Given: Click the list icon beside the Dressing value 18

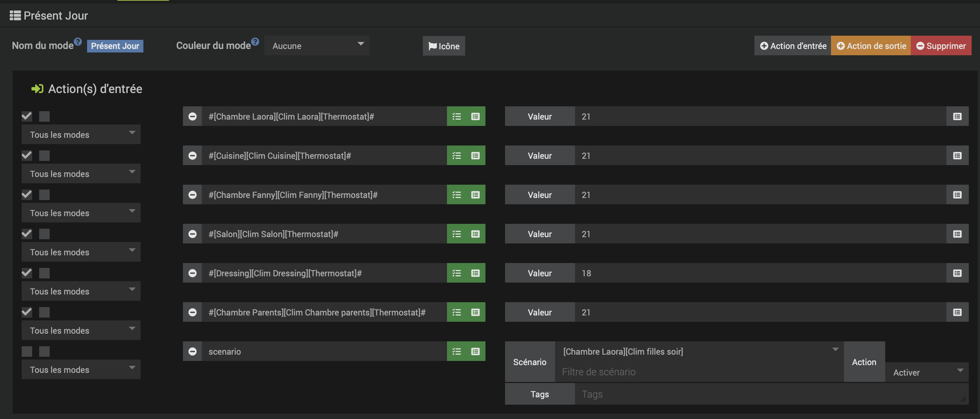Looking at the screenshot, I should [957, 273].
